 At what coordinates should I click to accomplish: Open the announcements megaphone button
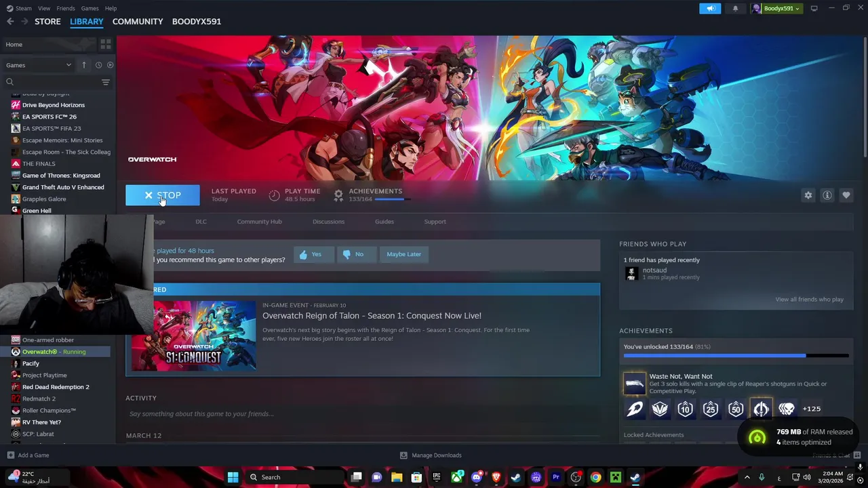tap(710, 8)
